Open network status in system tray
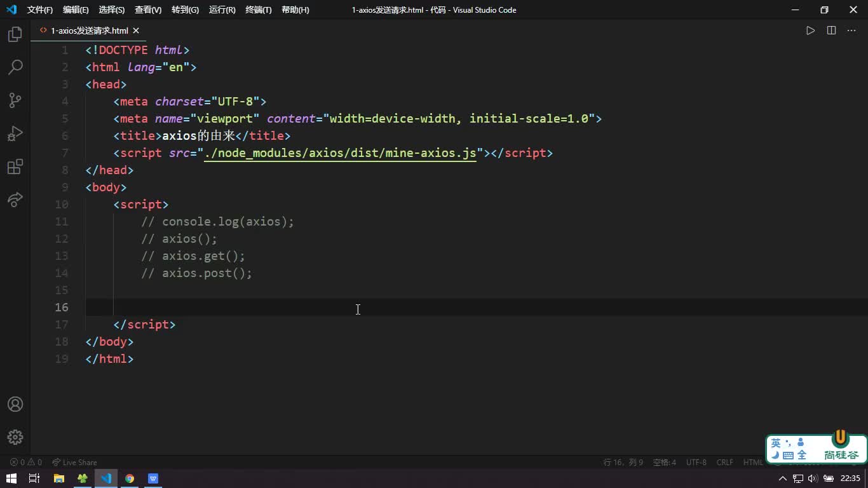The image size is (868, 488). click(797, 478)
